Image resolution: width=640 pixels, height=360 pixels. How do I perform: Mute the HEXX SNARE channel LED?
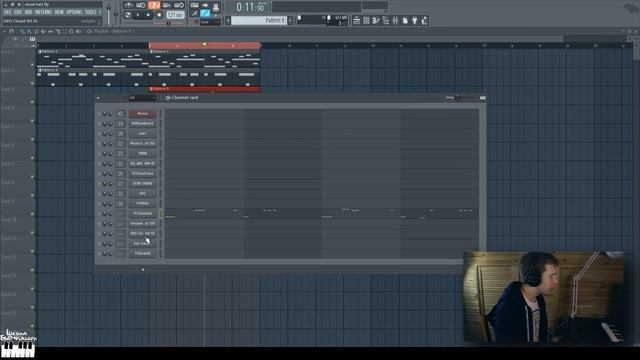click(99, 184)
